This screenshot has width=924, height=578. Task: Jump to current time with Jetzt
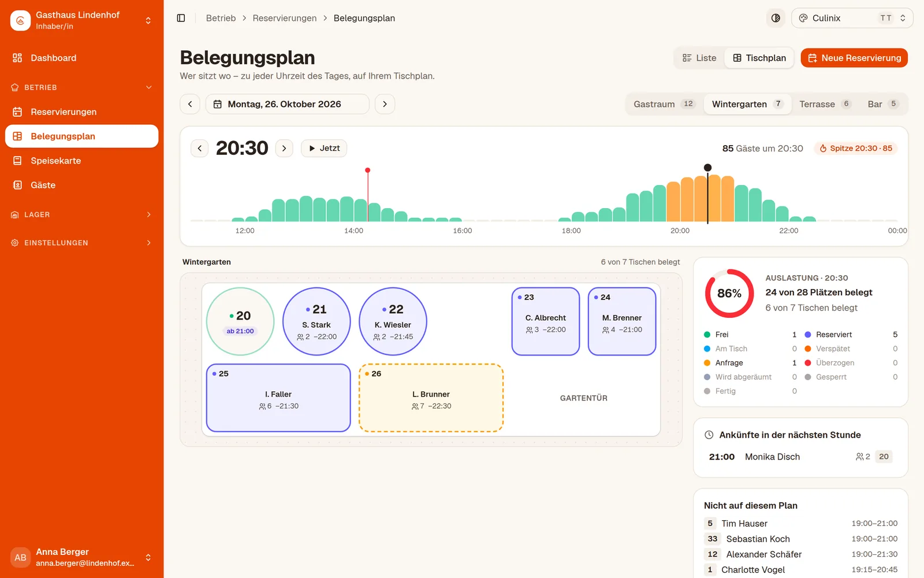click(324, 148)
